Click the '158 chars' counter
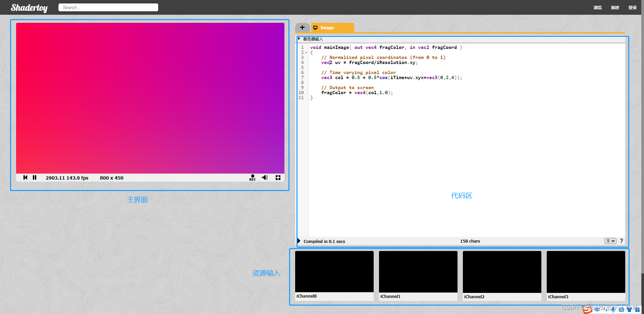The width and height of the screenshot is (644, 314). click(x=470, y=241)
